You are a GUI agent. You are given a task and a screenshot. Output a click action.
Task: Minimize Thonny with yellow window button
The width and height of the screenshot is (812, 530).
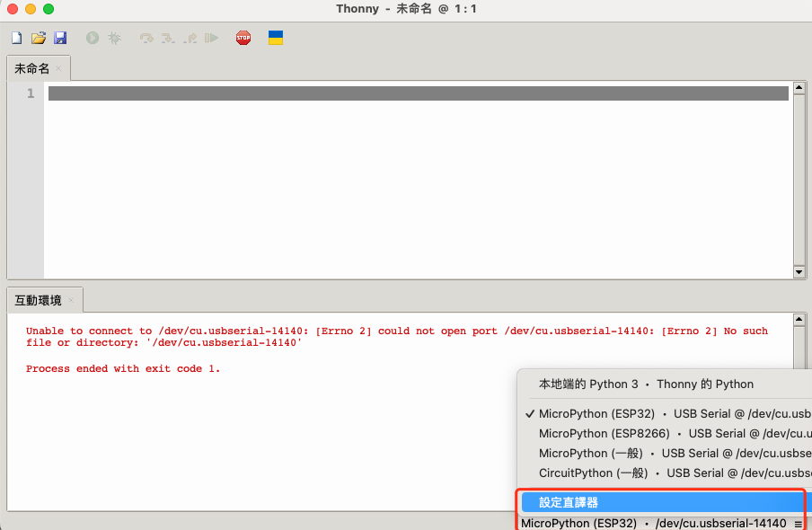pyautogui.click(x=31, y=9)
